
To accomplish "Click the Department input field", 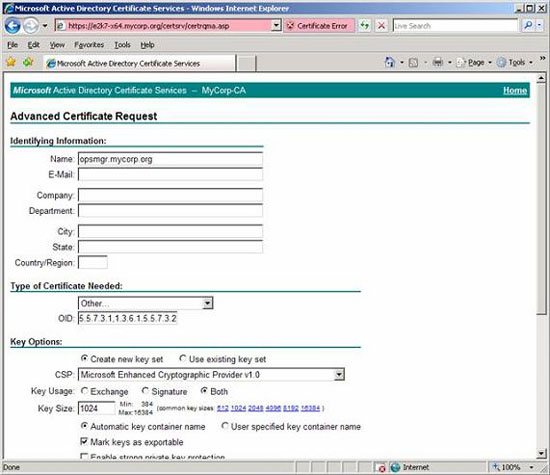I will [x=170, y=210].
